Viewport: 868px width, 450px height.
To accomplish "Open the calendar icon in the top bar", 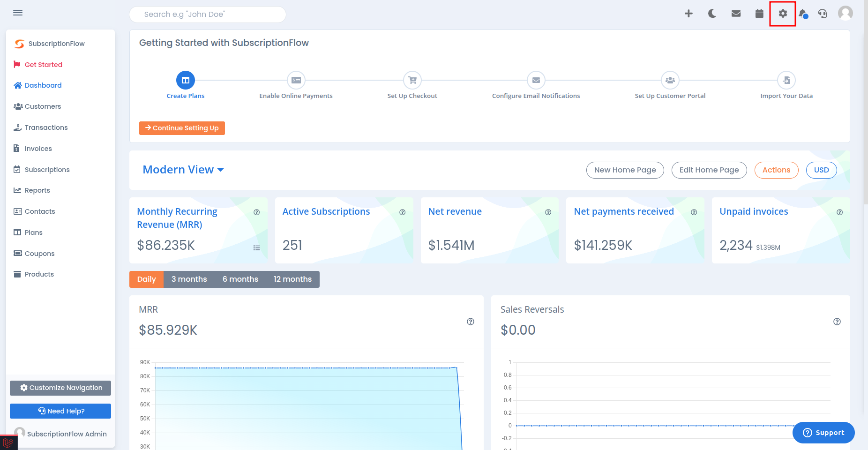I will point(759,13).
